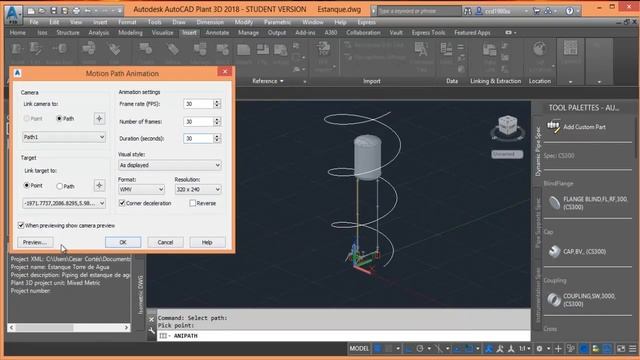Select camera link Point radio button
Viewport: 640px width, 360px height.
point(27,119)
